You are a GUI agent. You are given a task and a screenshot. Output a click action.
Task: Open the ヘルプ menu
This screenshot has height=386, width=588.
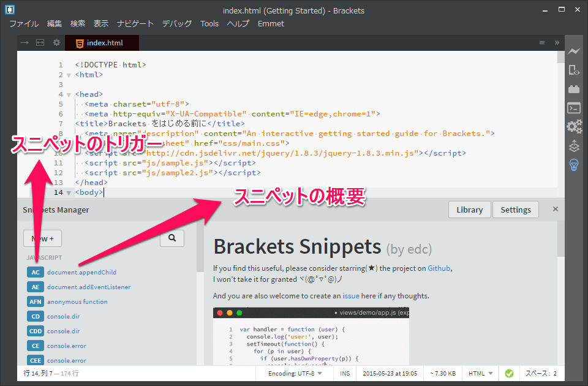238,24
